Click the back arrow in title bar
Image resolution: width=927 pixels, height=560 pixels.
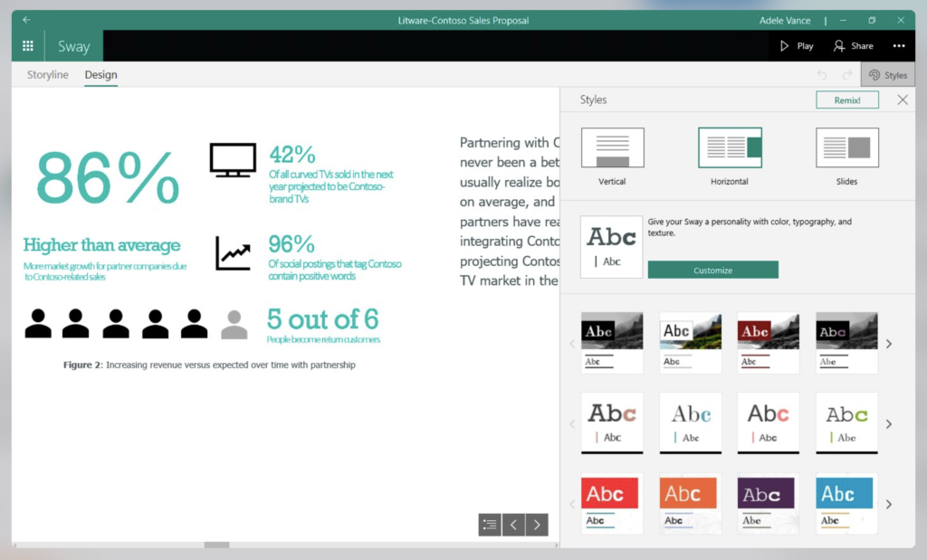click(26, 20)
